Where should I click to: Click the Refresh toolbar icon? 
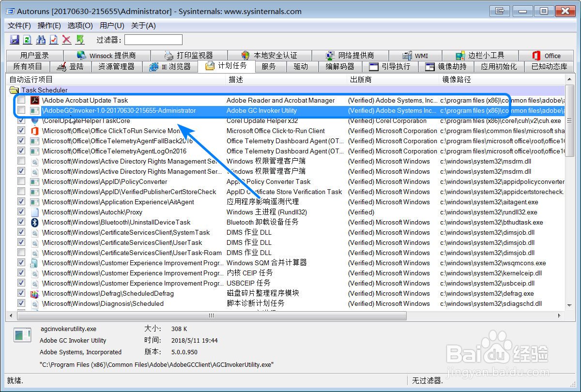pos(28,40)
